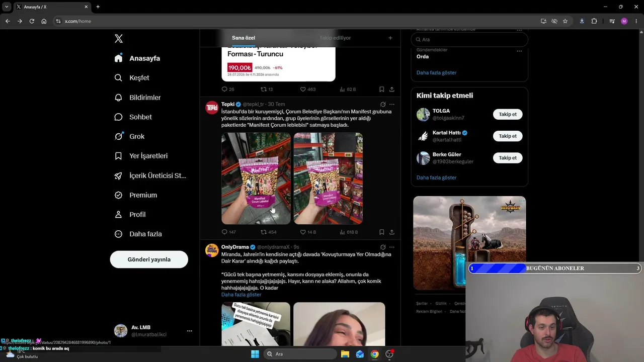This screenshot has width=644, height=362.
Task: Open Grok actions on the Tepki post
Action: coord(383,104)
